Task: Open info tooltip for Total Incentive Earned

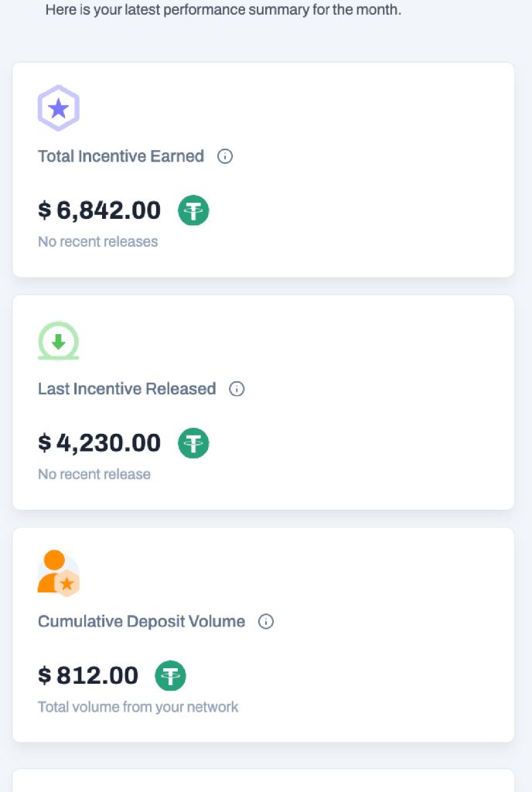Action: coord(225,156)
